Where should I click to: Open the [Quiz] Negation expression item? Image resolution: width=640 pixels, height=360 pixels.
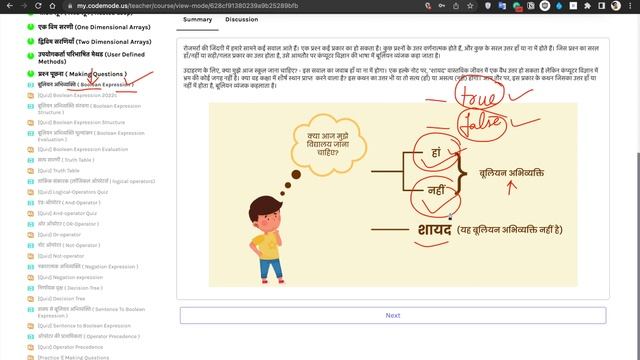click(71, 277)
